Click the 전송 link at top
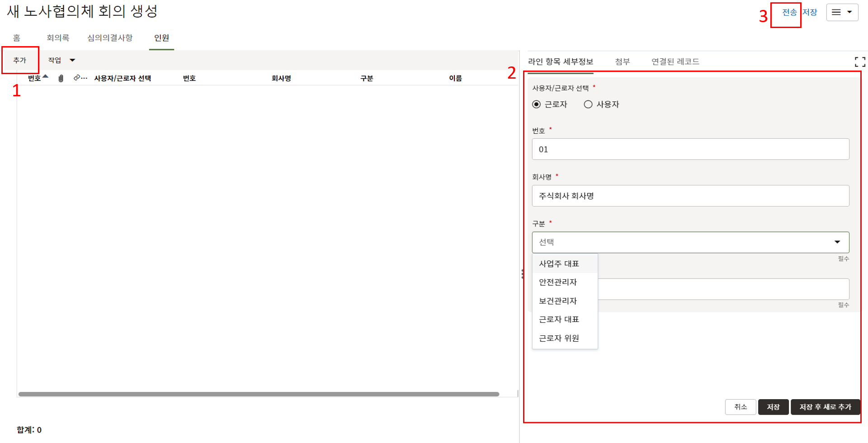The height and width of the screenshot is (443, 868). (789, 12)
